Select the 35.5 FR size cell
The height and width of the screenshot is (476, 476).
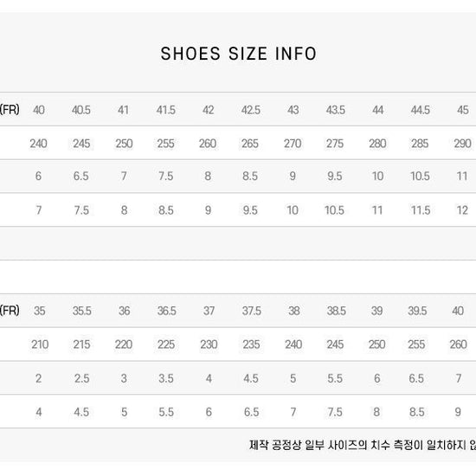coord(81,311)
